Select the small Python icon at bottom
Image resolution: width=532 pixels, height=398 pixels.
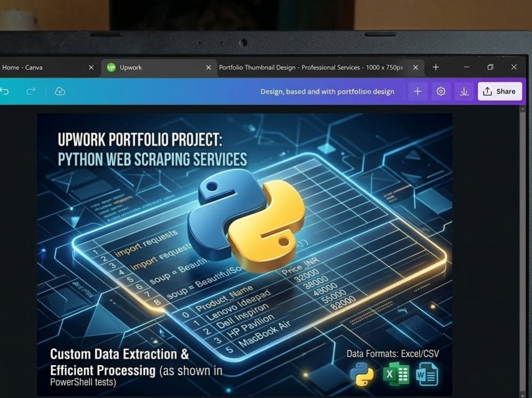tap(362, 374)
